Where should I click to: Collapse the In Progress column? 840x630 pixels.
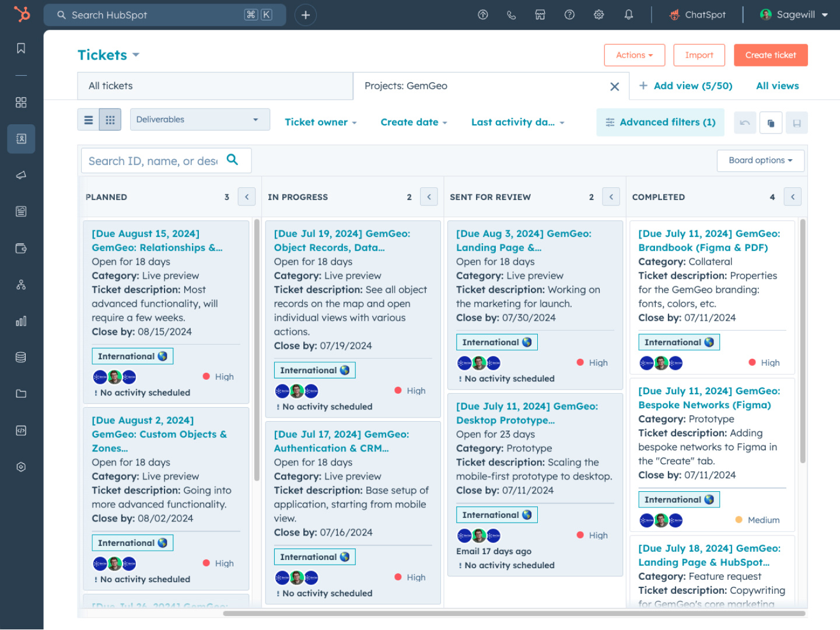pyautogui.click(x=429, y=197)
